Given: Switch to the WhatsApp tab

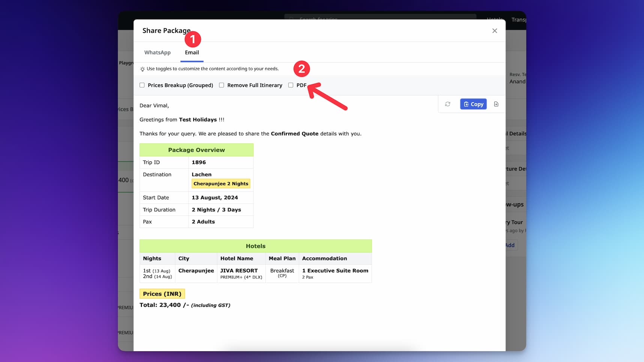Looking at the screenshot, I should pos(157,52).
